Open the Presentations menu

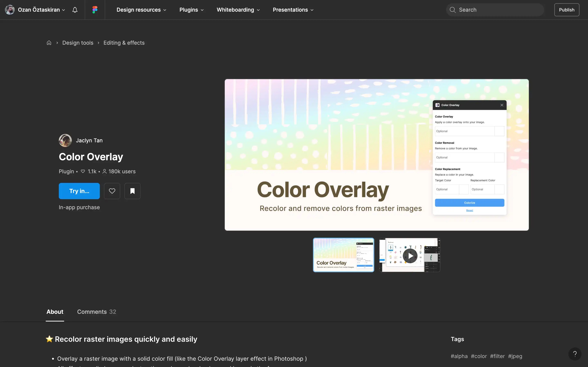click(293, 10)
